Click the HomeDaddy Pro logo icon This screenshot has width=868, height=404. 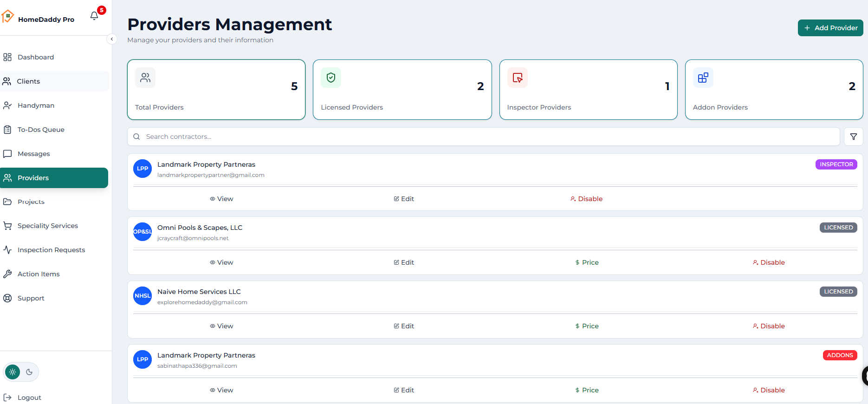point(7,17)
